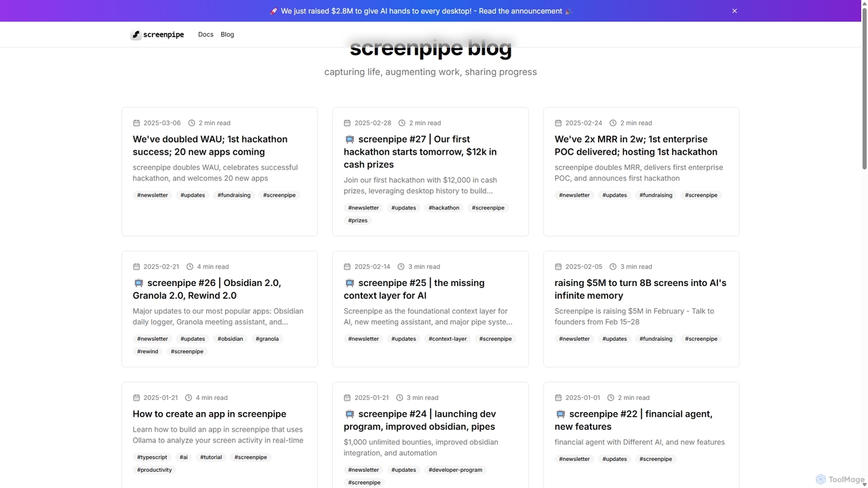Click the clock icon on screenpipe #27 card
The height and width of the screenshot is (488, 868).
tap(401, 123)
